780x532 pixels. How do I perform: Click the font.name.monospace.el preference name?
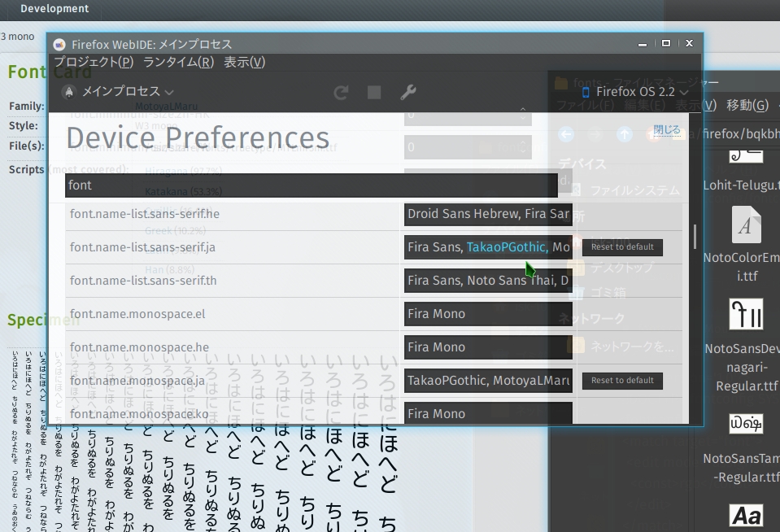[137, 314]
